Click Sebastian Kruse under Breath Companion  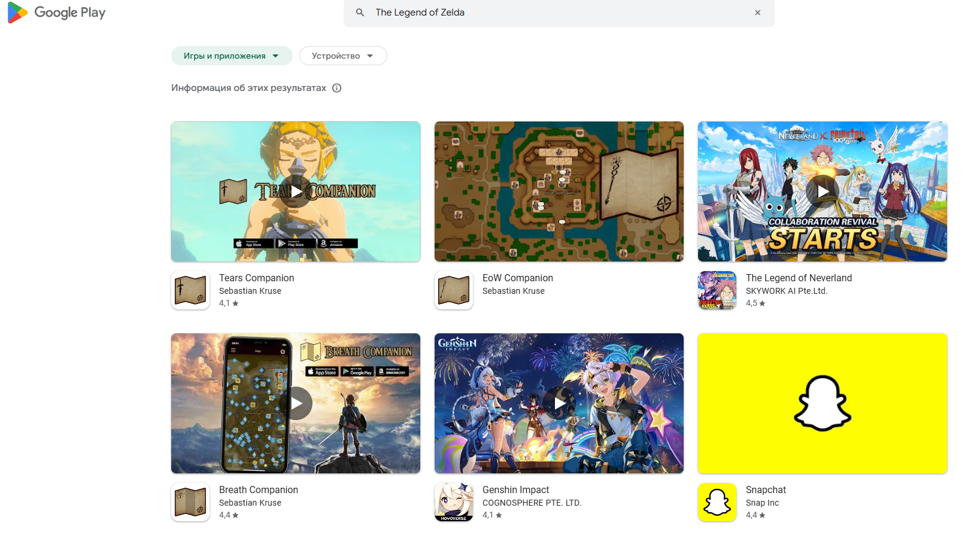(x=250, y=503)
